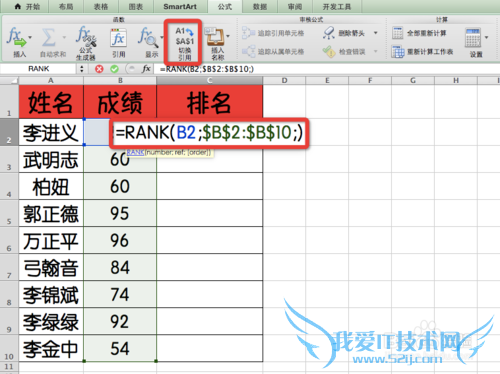
Task: Switch to the 数据 (Data) tab
Action: pos(260,6)
